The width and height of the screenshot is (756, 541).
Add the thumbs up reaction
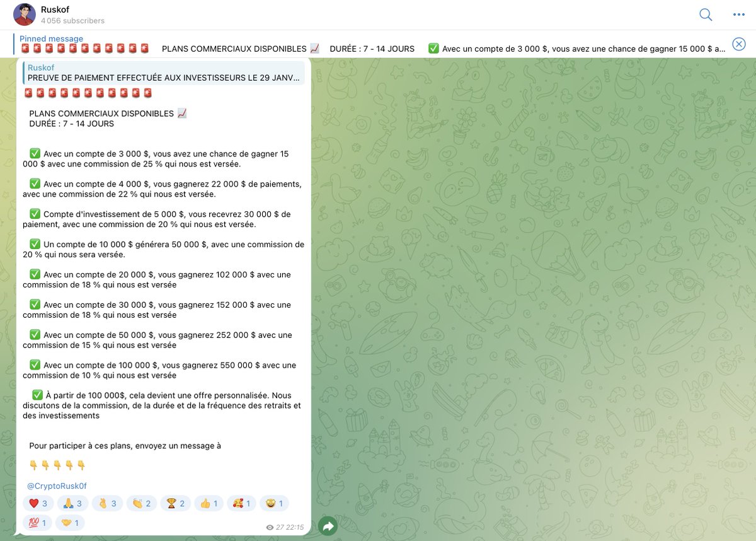click(x=208, y=503)
